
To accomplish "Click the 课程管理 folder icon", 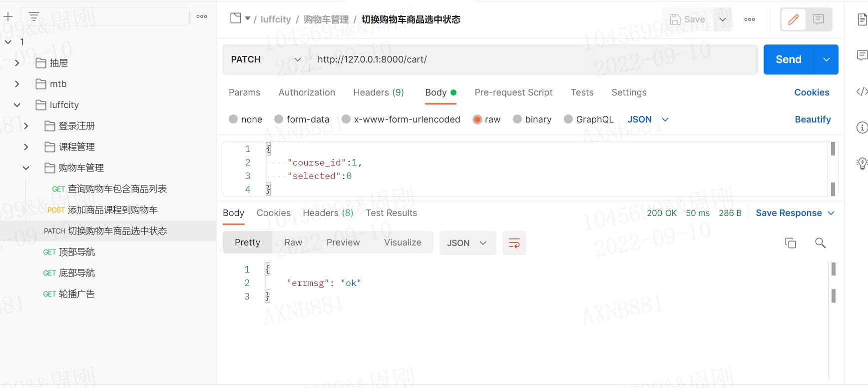I will (50, 147).
